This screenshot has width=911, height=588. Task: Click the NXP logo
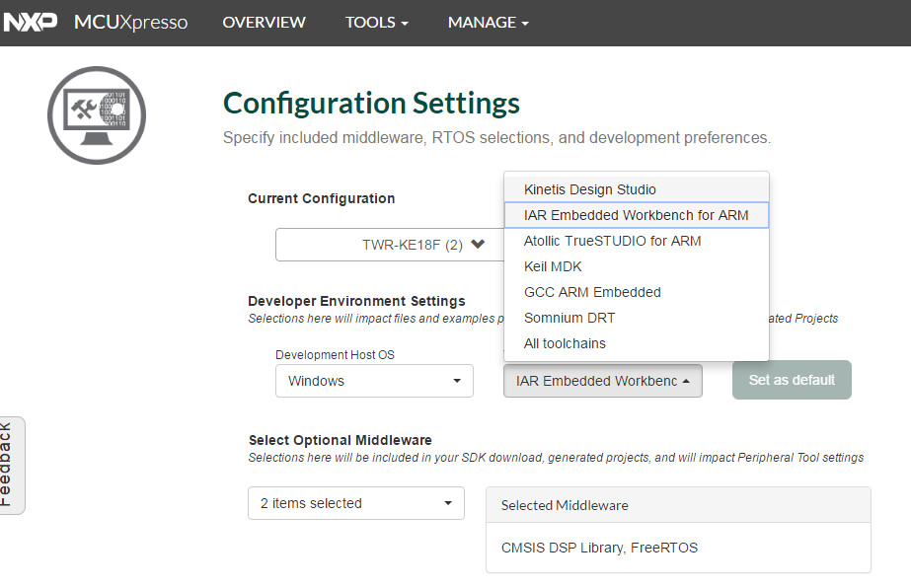[31, 22]
